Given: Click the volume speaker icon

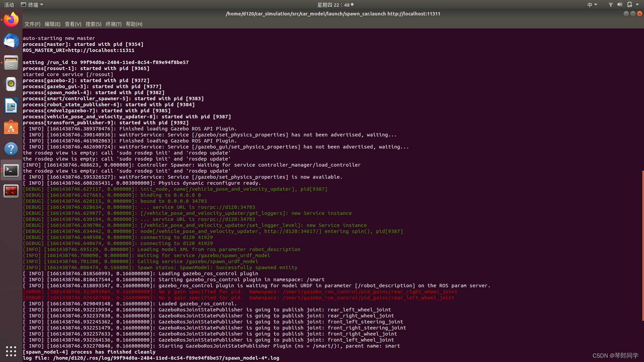Looking at the screenshot, I should coord(620,5).
